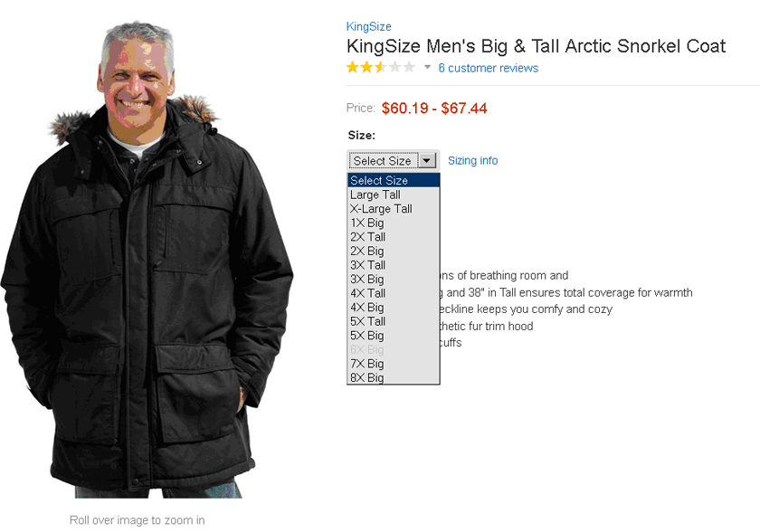The image size is (760, 532).
Task: Choose 2X Tall from the list
Action: pos(368,237)
